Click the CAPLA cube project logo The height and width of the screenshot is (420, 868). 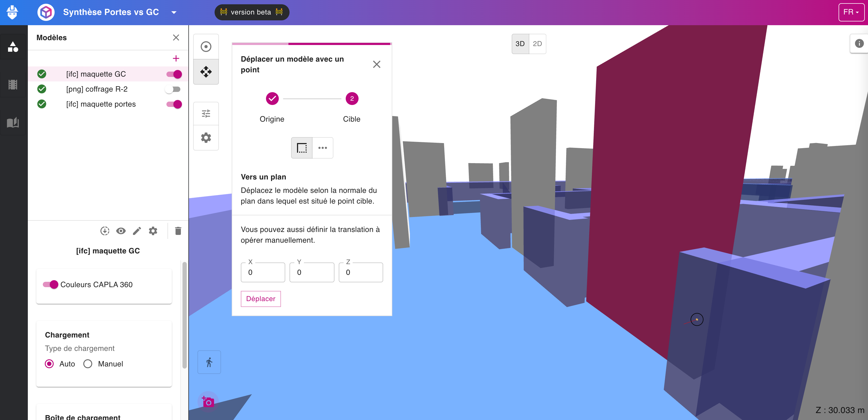point(46,13)
